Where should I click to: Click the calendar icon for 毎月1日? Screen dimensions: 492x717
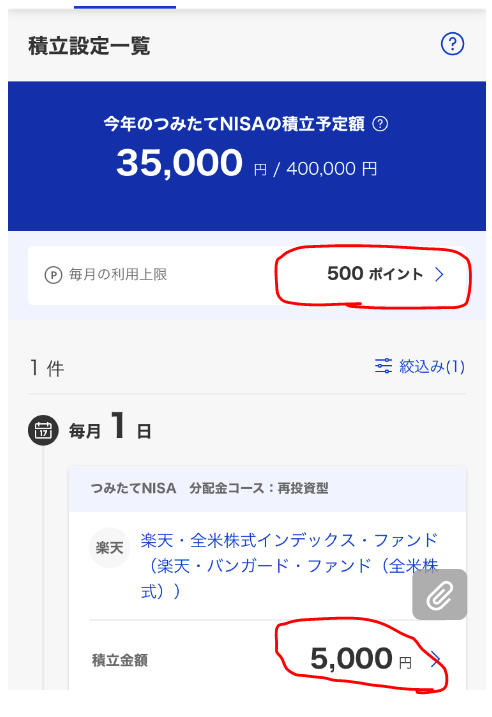[x=43, y=430]
